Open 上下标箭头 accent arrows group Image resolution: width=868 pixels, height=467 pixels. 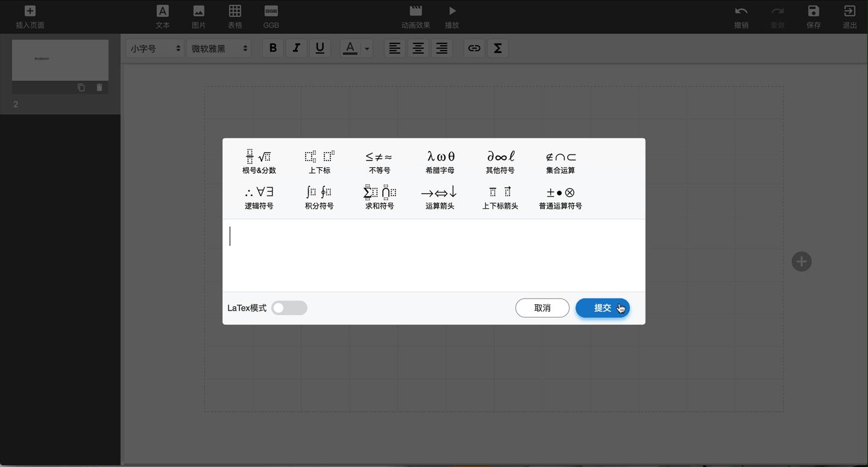click(x=500, y=197)
